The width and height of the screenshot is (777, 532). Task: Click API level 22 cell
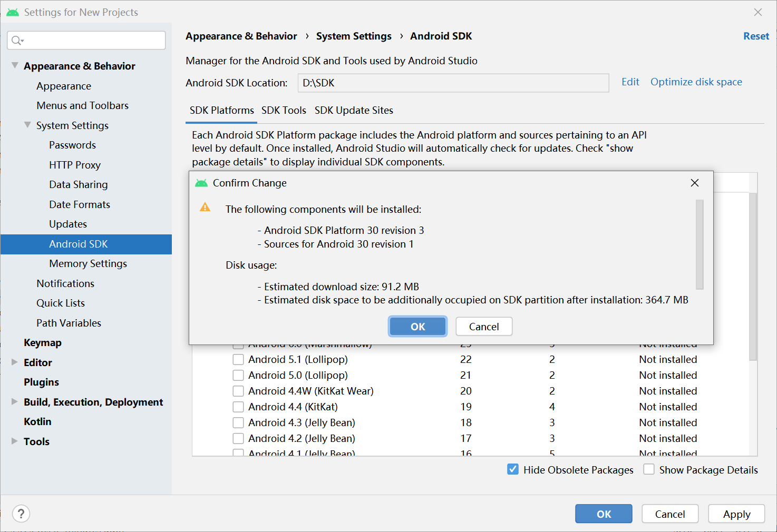click(x=466, y=359)
